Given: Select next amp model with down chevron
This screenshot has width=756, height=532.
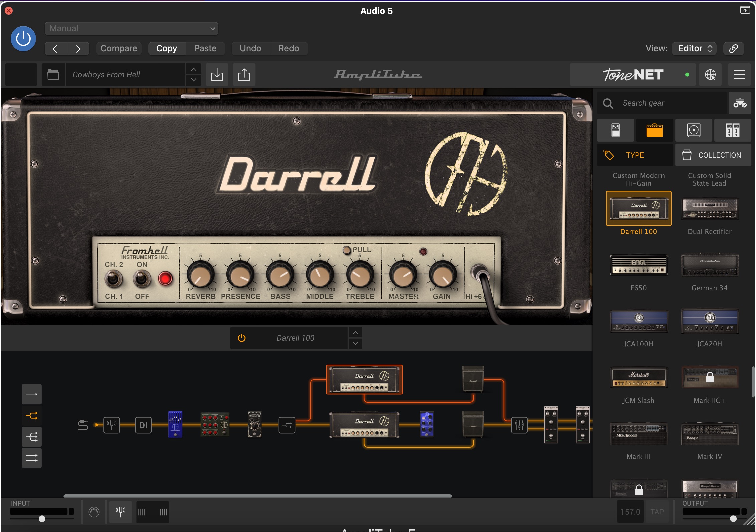Looking at the screenshot, I should [x=355, y=343].
